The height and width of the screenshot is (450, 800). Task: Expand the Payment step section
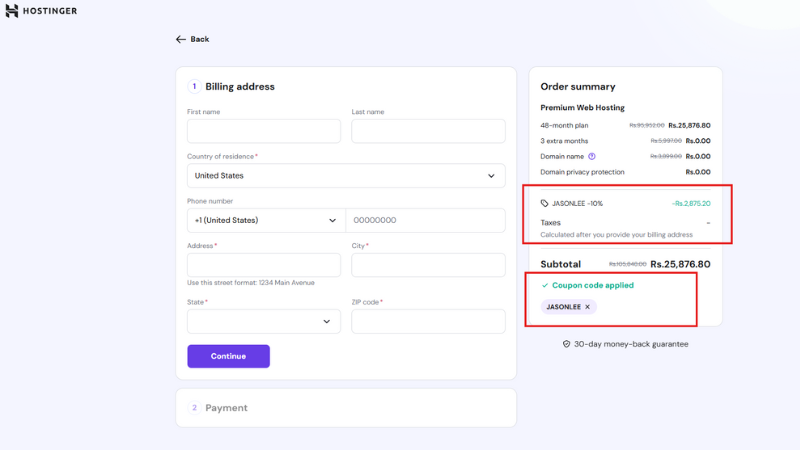(x=346, y=408)
